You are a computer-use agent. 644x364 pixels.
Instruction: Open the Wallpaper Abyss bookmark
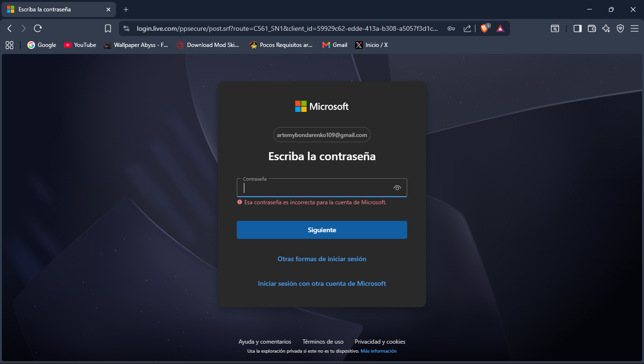(136, 45)
